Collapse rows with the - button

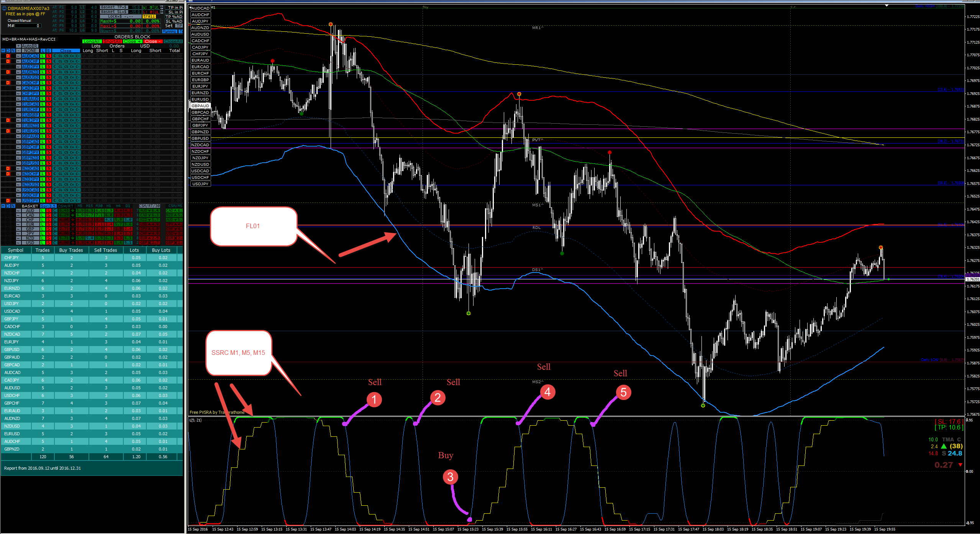(x=18, y=51)
